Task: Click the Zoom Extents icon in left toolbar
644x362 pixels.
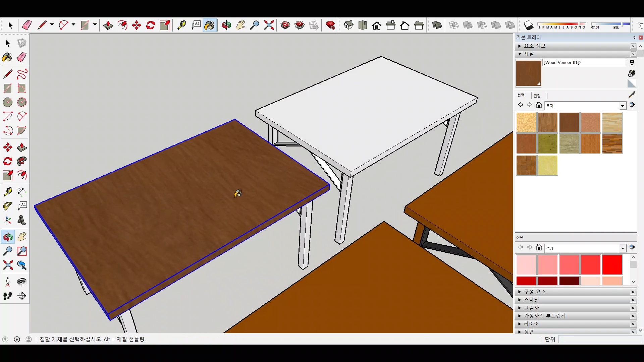Action: 8,265
